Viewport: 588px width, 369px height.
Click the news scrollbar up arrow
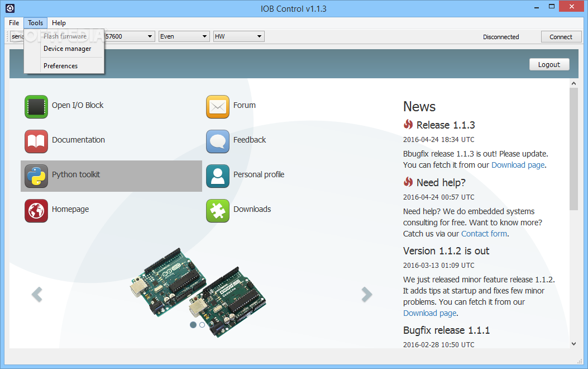[573, 83]
